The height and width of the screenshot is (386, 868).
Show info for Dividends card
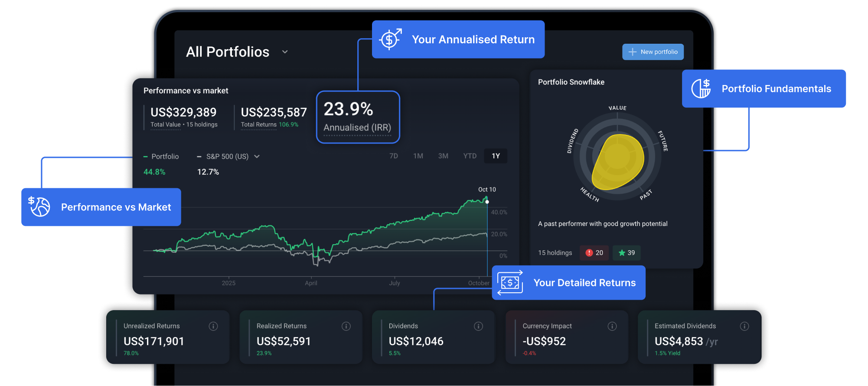(x=478, y=326)
